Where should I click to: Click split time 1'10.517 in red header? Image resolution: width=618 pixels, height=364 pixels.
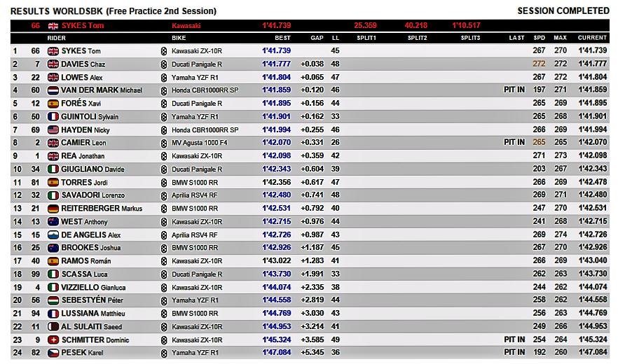point(466,26)
